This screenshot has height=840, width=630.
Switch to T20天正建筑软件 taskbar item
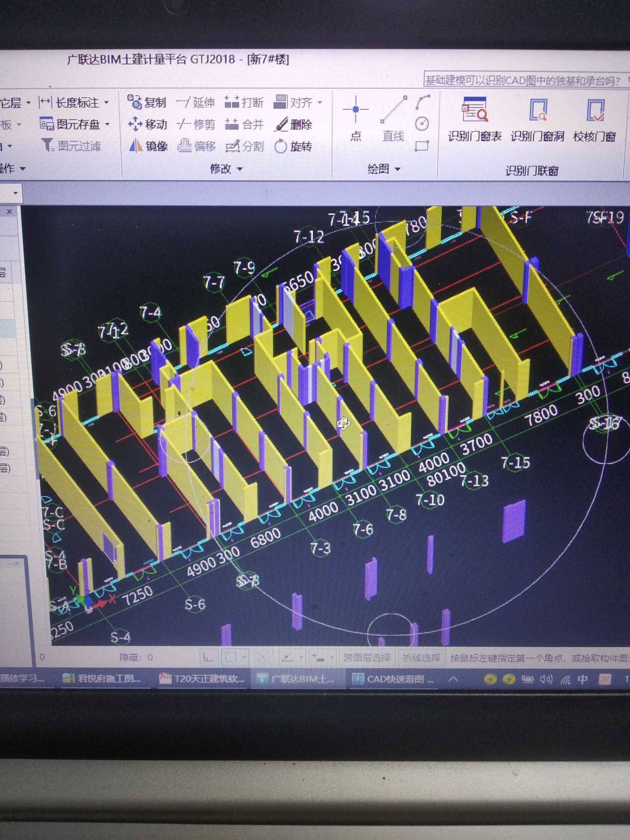click(x=202, y=679)
